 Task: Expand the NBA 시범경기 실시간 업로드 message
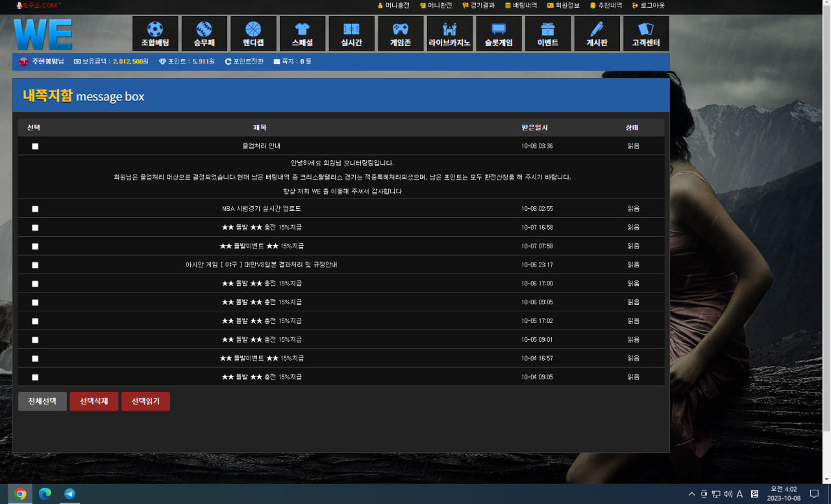pyautogui.click(x=261, y=209)
